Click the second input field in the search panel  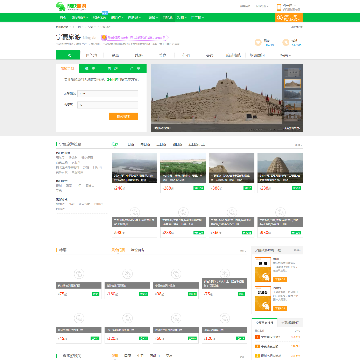coord(108,105)
